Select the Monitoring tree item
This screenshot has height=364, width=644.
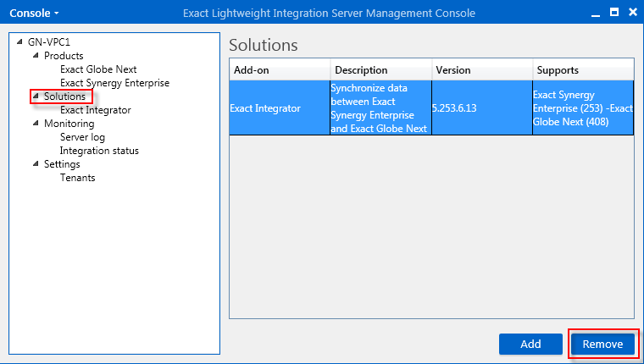pos(69,123)
